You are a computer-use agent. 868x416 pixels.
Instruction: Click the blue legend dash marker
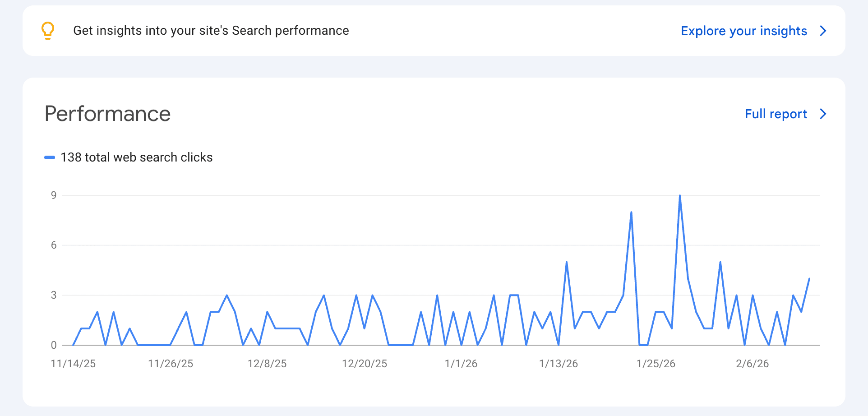click(x=50, y=157)
